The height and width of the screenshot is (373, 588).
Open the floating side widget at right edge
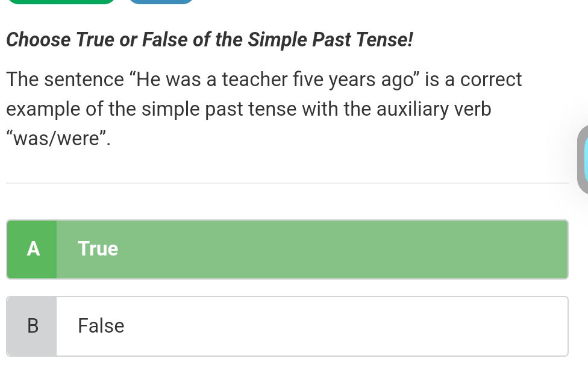click(583, 160)
